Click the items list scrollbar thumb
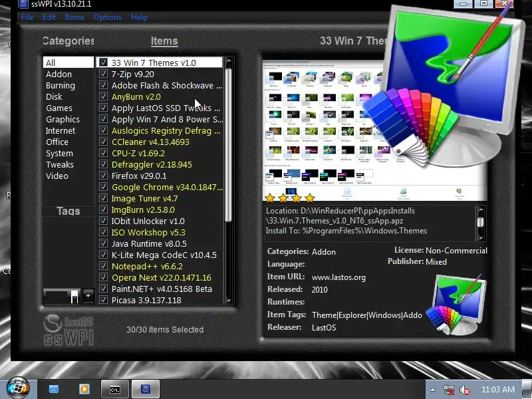Image resolution: width=532 pixels, height=399 pixels. coord(228,144)
